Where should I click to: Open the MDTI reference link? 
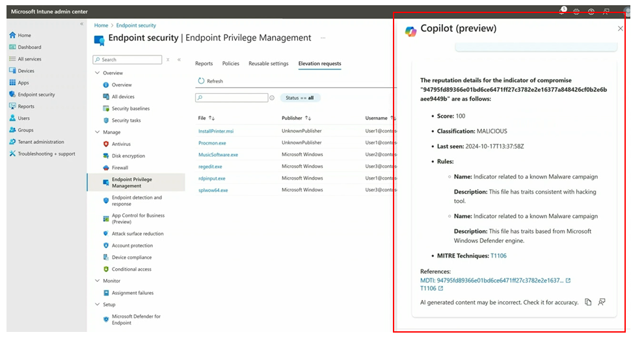point(491,281)
